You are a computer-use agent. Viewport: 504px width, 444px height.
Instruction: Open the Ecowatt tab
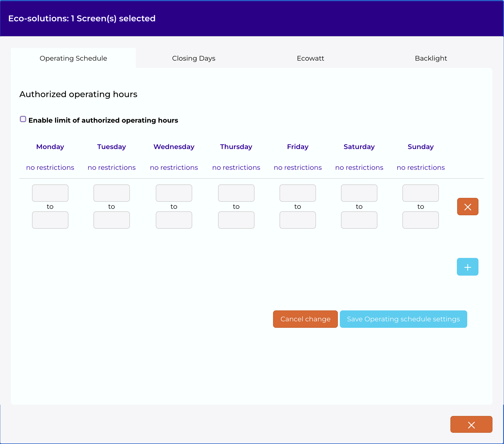click(310, 58)
